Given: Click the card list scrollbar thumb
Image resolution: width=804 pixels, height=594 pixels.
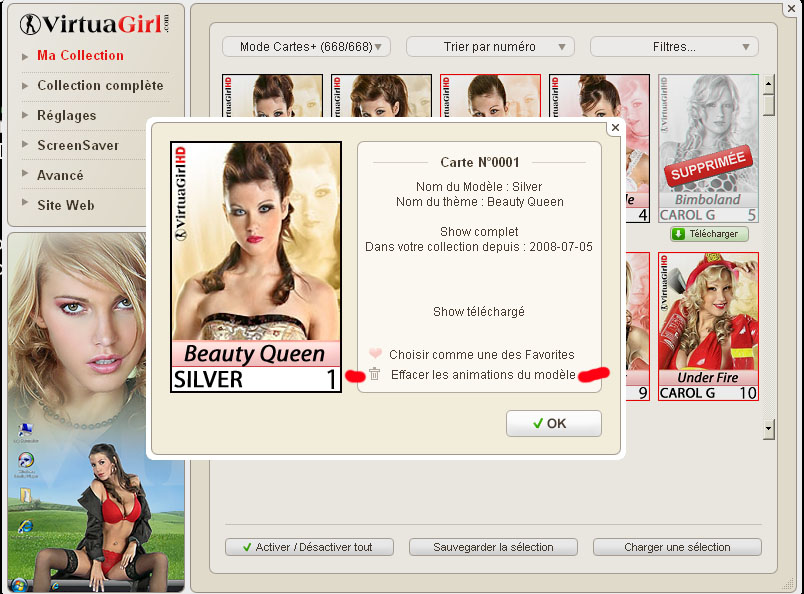Looking at the screenshot, I should [768, 105].
